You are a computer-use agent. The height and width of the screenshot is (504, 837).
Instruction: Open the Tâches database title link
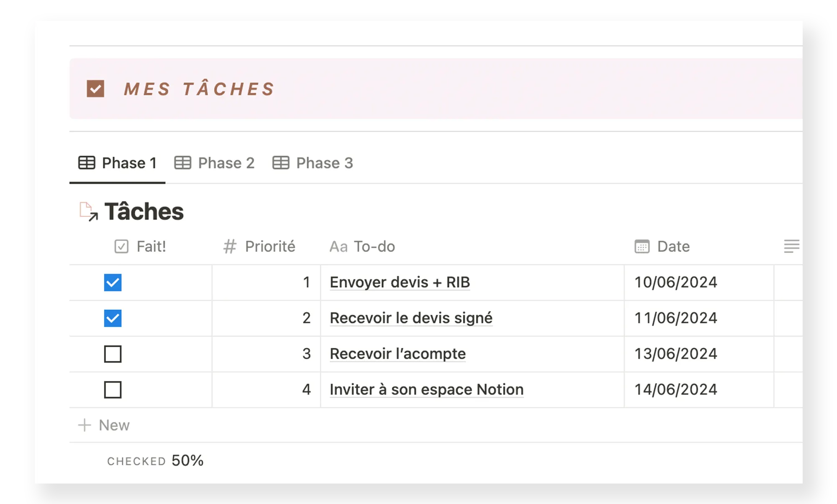coord(144,211)
